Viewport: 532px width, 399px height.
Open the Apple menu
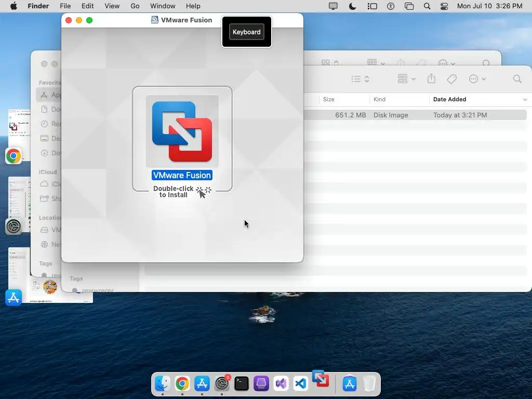click(14, 6)
